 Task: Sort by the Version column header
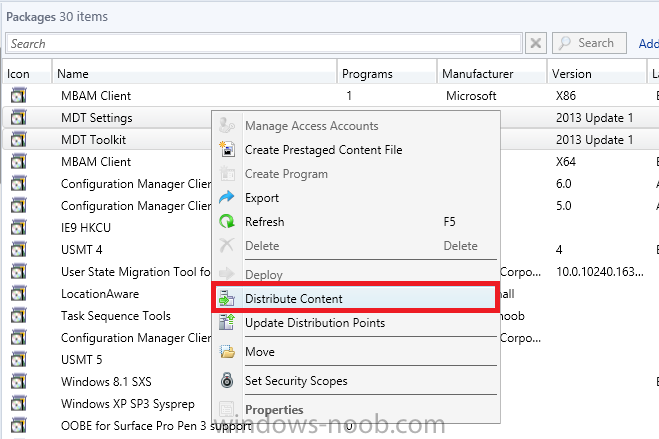click(597, 74)
